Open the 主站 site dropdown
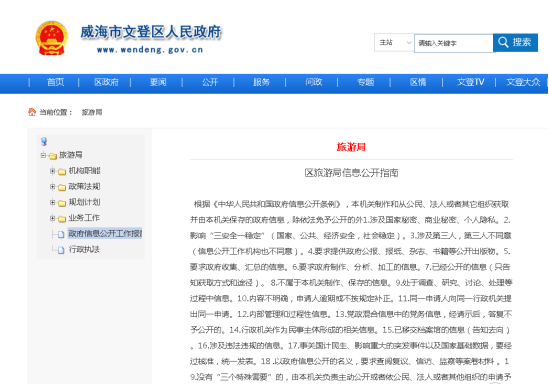 pyautogui.click(x=394, y=43)
